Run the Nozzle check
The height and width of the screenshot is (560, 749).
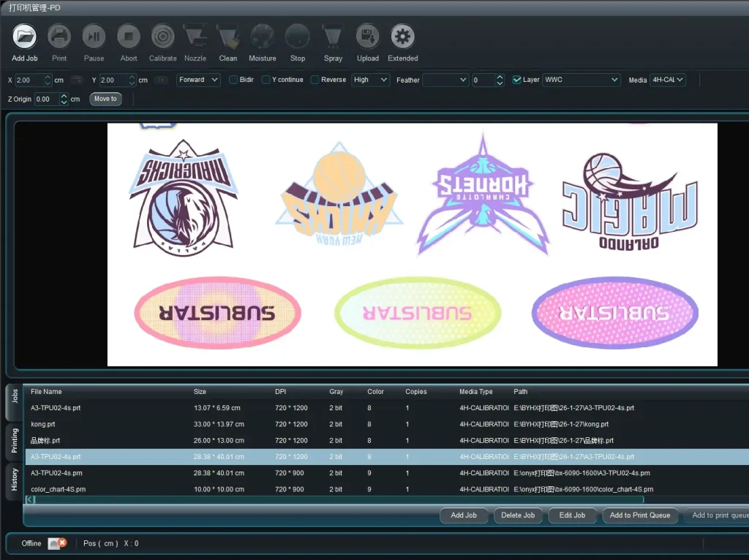(x=195, y=36)
